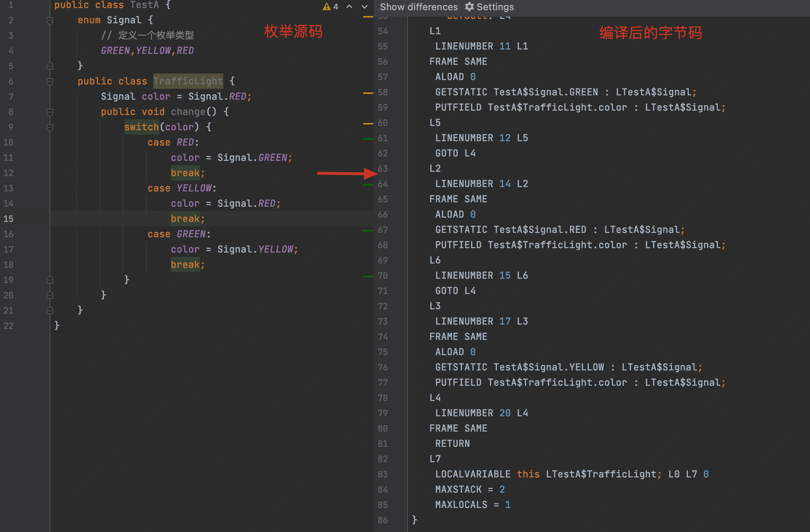Click fold end marker at line 20
Screen dimensions: 810x532
pos(50,295)
